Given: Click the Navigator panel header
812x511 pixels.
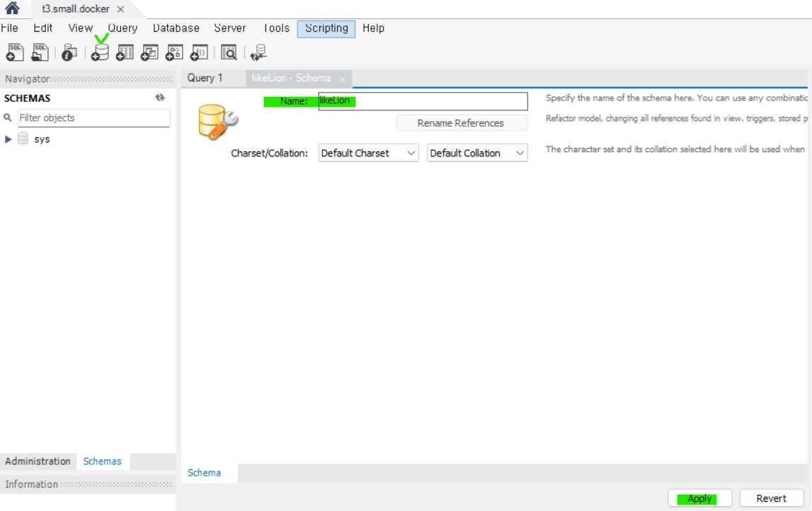Looking at the screenshot, I should click(x=88, y=79).
